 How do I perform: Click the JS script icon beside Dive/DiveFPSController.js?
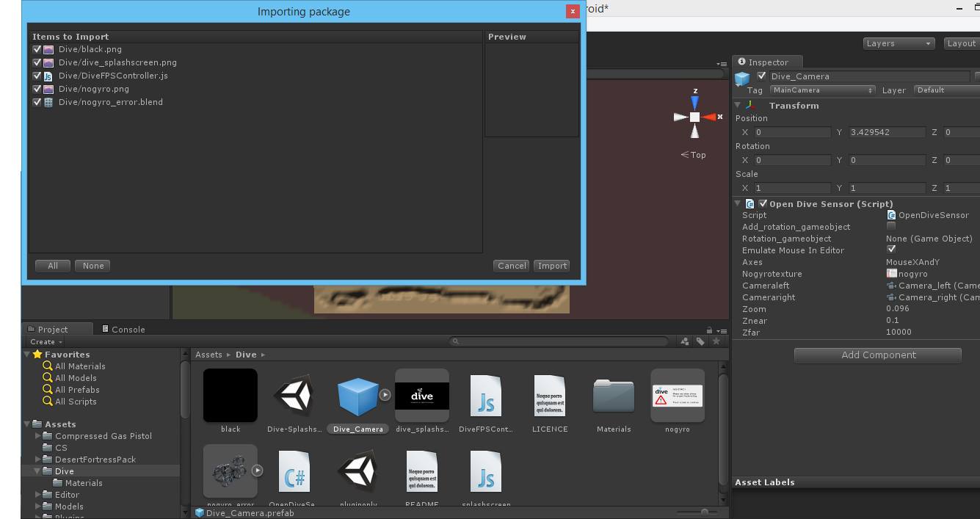pyautogui.click(x=48, y=76)
